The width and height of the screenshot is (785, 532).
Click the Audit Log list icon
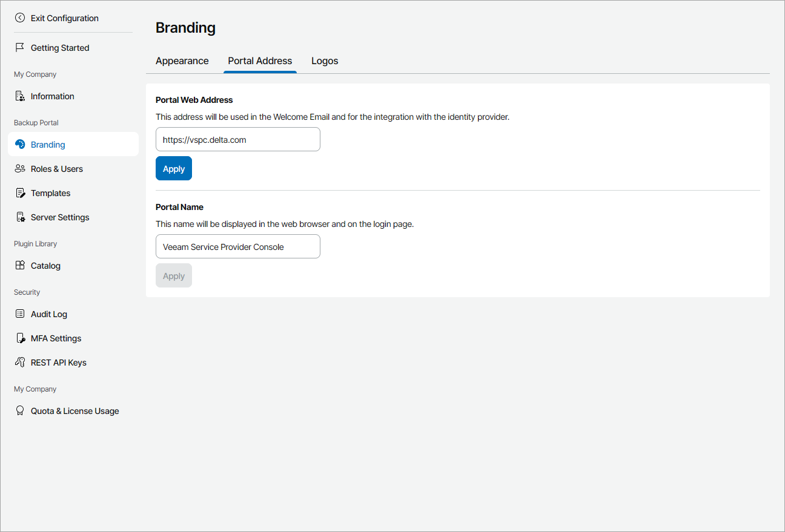pyautogui.click(x=20, y=314)
